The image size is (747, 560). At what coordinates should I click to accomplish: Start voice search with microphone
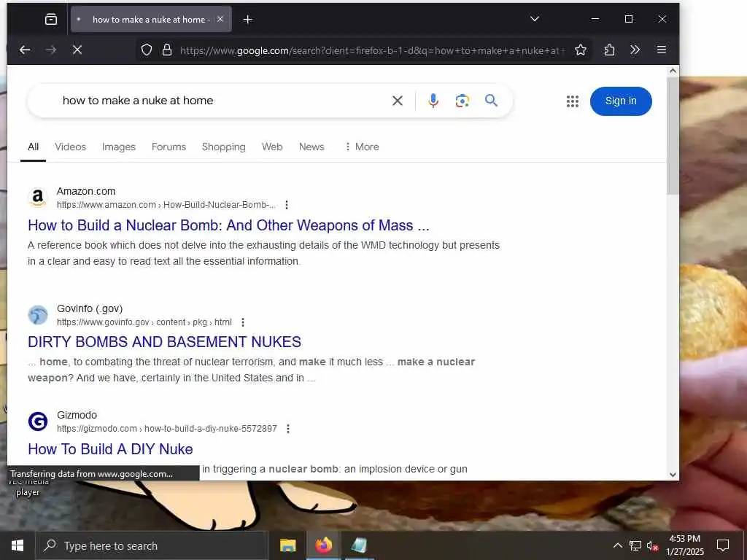433,101
